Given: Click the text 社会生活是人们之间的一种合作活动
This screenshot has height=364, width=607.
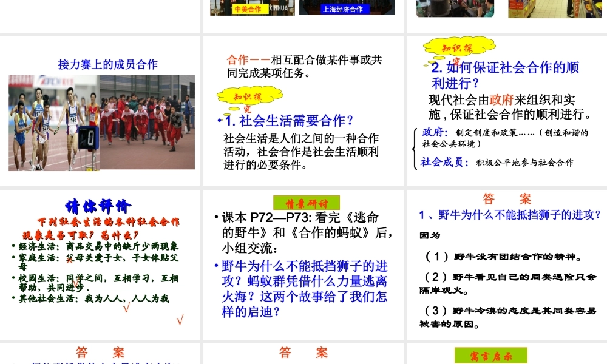Looking at the screenshot, I should pyautogui.click(x=301, y=152).
